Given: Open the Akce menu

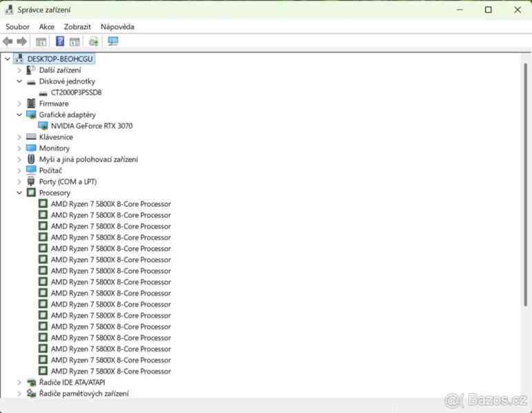Looking at the screenshot, I should (x=46, y=26).
